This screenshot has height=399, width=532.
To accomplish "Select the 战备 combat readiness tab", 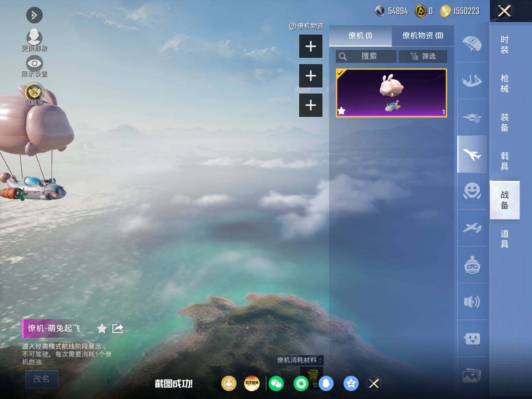I will tap(505, 200).
